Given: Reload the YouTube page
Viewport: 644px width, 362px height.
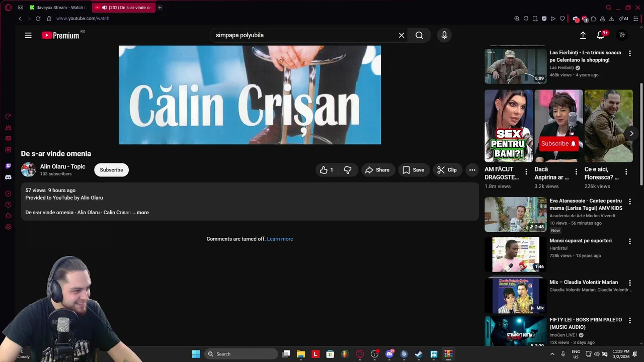Looking at the screenshot, I should click(38, 19).
